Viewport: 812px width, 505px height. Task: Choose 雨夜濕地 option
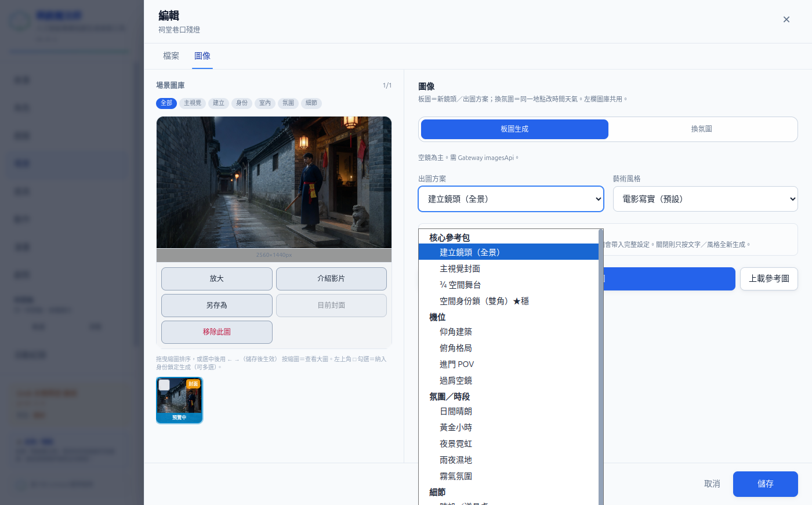pyautogui.click(x=509, y=460)
